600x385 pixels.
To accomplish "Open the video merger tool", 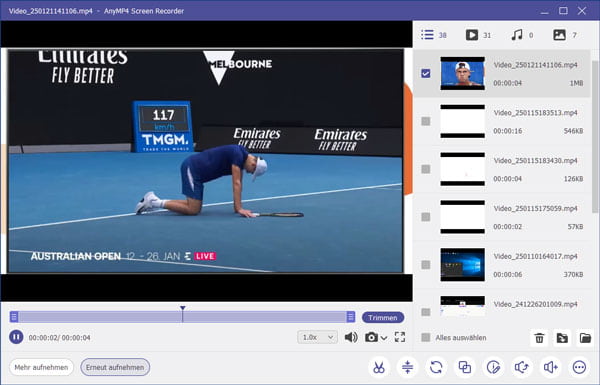I will [465, 367].
